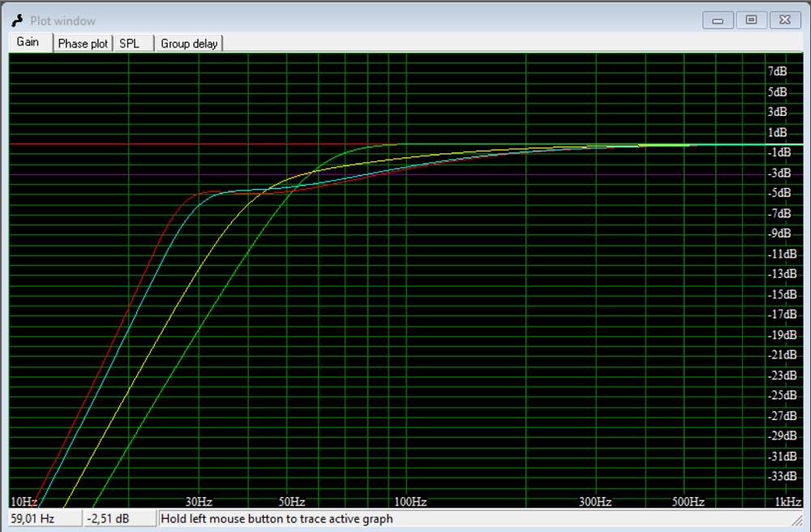Image resolution: width=811 pixels, height=532 pixels.
Task: Close the Plot window
Action: pos(784,19)
